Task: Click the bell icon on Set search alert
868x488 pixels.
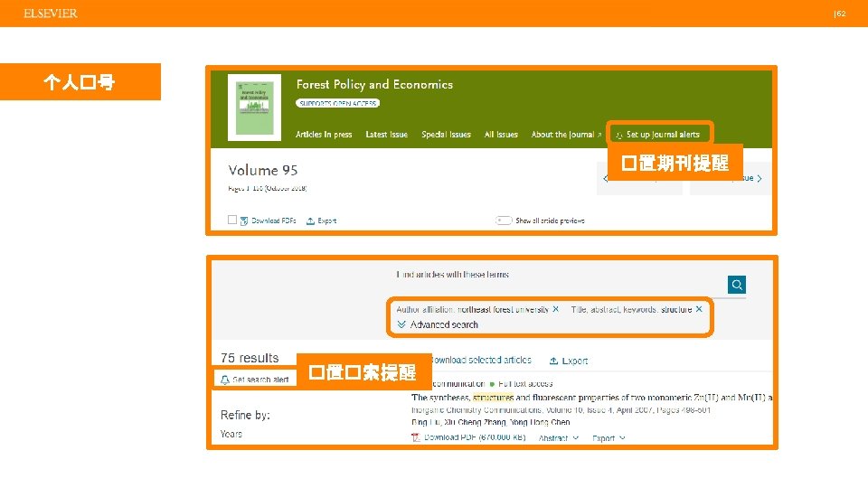Action: point(225,380)
